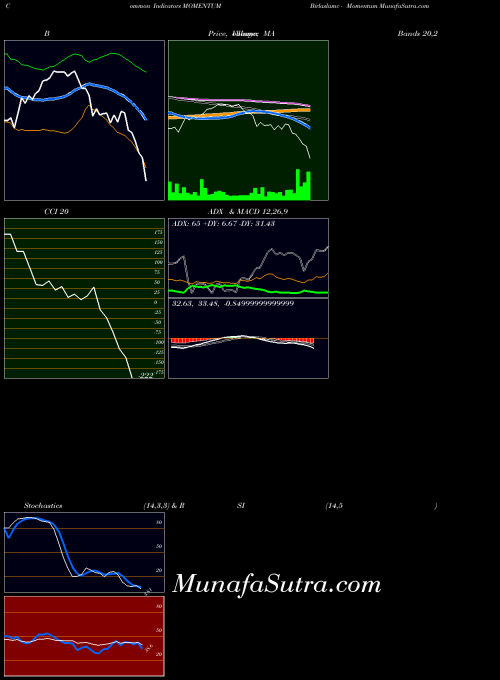Click the red RSI chart panel
The width and height of the screenshot is (500, 680).
85,636
